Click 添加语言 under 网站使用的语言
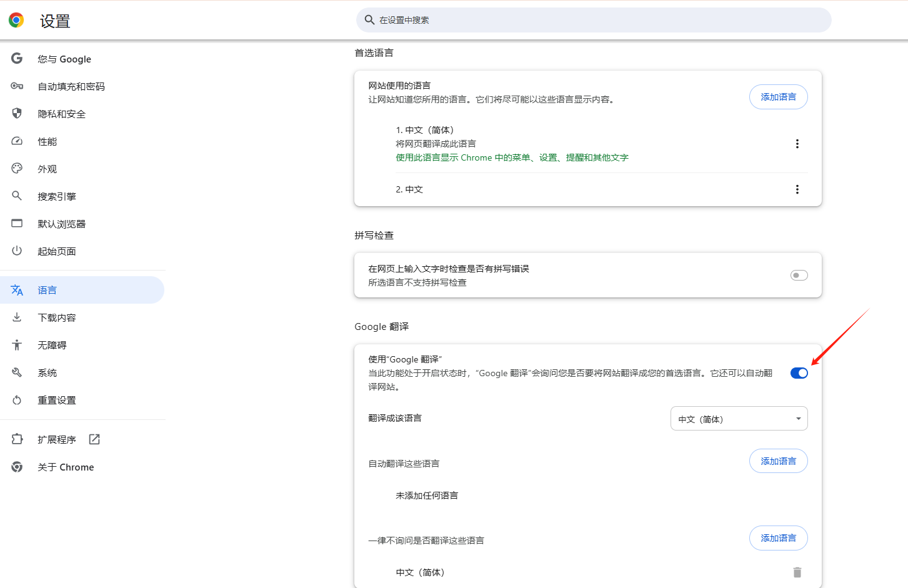 point(778,97)
